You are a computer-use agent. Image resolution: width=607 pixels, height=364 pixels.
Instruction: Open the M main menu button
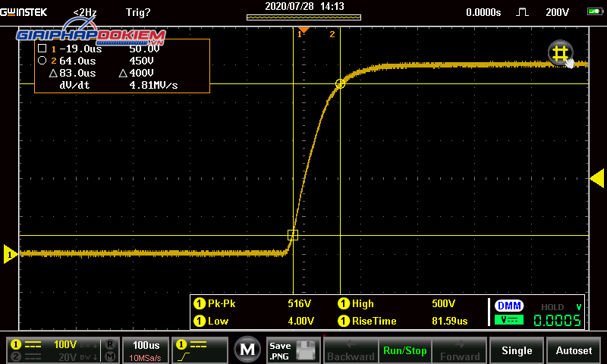(247, 350)
